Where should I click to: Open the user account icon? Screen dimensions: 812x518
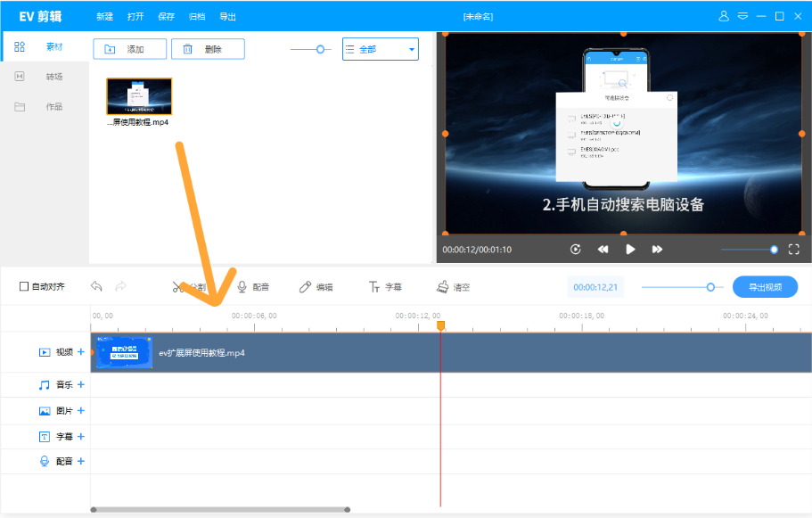pyautogui.click(x=724, y=16)
